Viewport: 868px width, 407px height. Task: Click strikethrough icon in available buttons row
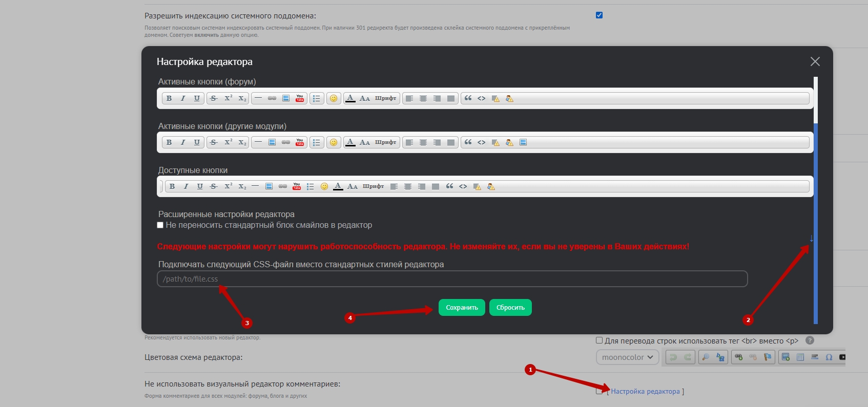214,186
